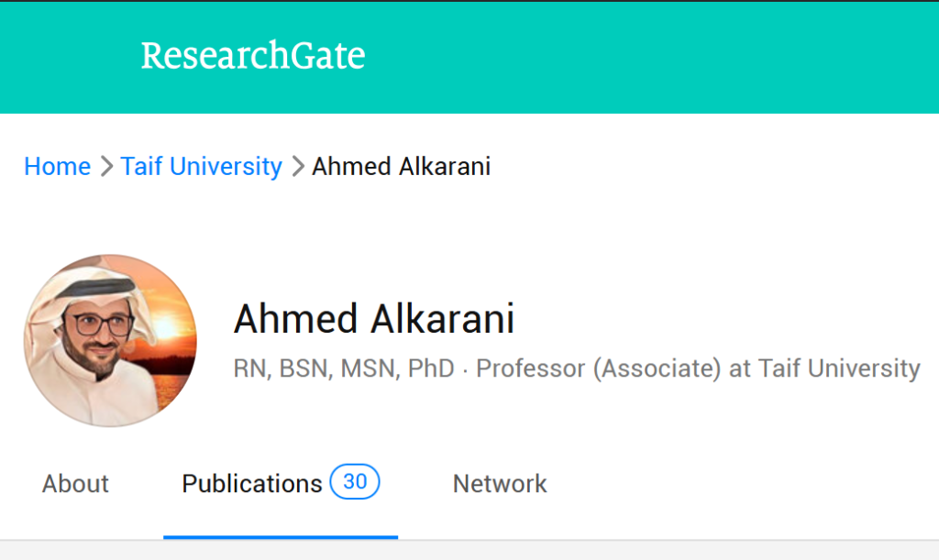Open Ahmed Alkarani's profile photo
Screen dimensions: 939x560
point(109,340)
